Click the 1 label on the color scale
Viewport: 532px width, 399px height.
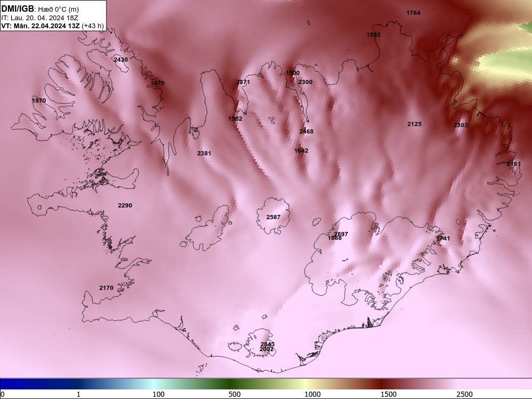[78, 394]
